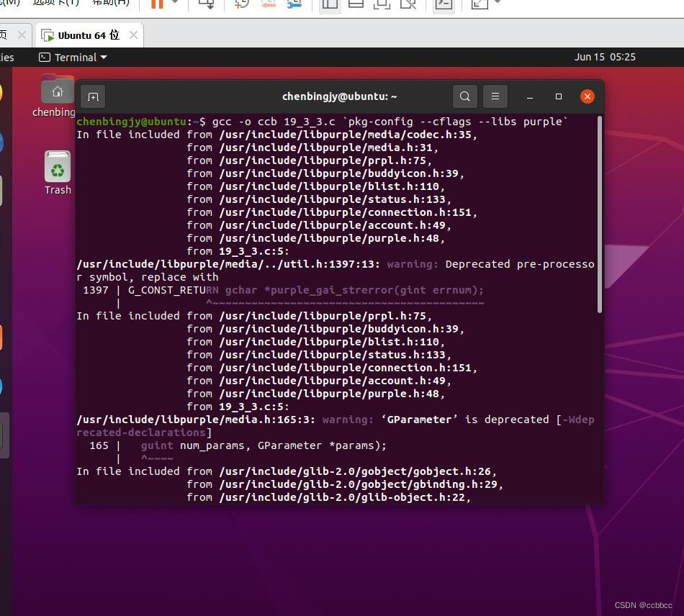Open the console view icon
The image size is (684, 616).
coord(444,4)
